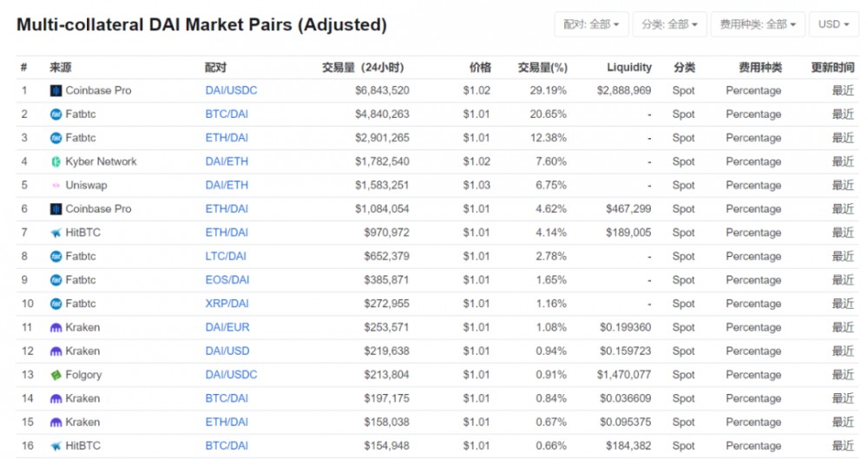Click the Fatbtc icon in row 2
Viewport: 868px width, 459px height.
(56, 114)
